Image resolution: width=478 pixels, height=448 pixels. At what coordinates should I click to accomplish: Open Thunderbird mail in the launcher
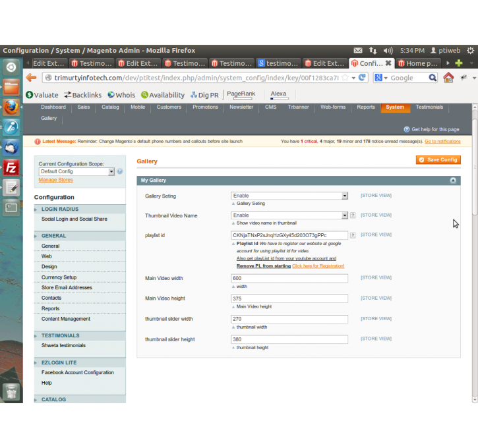11,148
